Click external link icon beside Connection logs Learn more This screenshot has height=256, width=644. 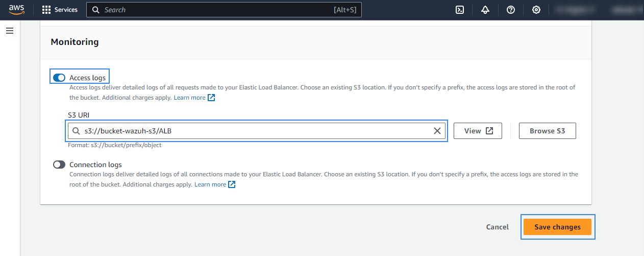[x=232, y=184]
